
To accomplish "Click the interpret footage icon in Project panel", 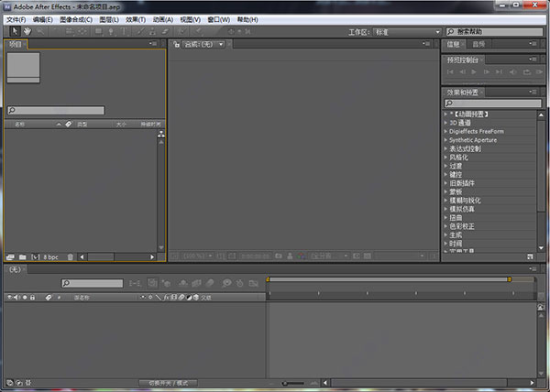I will [x=10, y=257].
